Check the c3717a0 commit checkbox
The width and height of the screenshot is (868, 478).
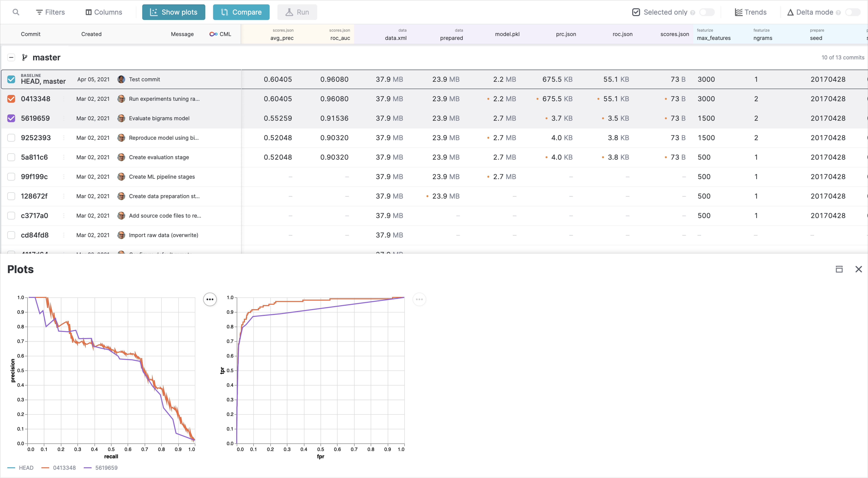(x=11, y=216)
